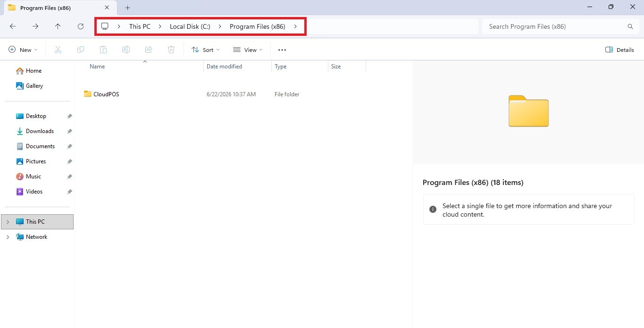Close the Program Files (x86) tab

coord(107,8)
